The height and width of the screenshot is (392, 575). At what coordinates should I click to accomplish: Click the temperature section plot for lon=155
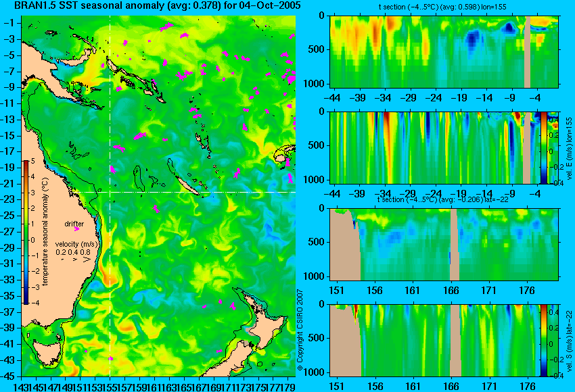(x=444, y=51)
